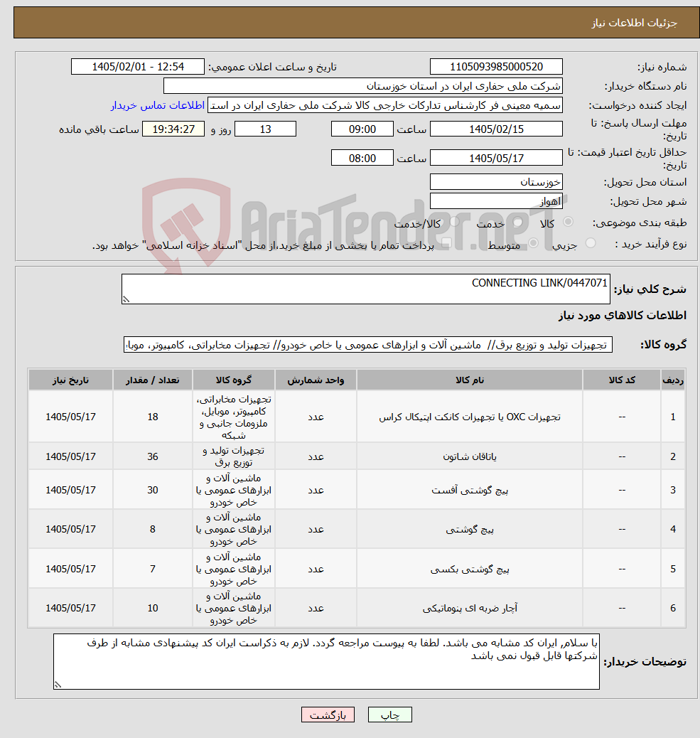Click quantity 18 in row 1
This screenshot has width=700, height=738.
[x=152, y=417]
